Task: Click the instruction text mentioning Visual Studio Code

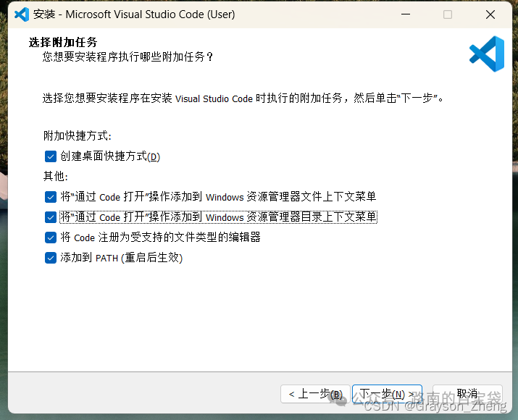Action: click(243, 98)
